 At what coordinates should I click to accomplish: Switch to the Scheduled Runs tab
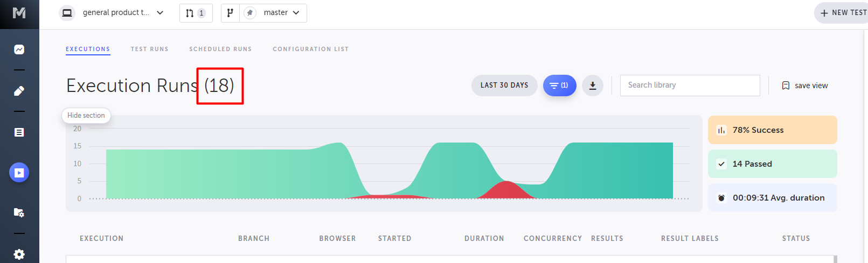(220, 49)
